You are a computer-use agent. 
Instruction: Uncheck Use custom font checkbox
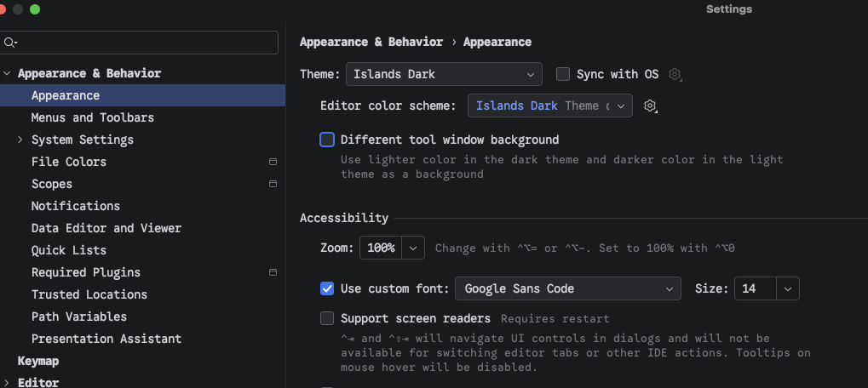click(327, 288)
